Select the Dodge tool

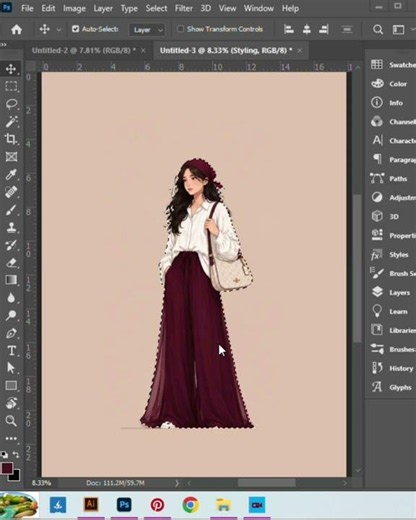tap(11, 315)
